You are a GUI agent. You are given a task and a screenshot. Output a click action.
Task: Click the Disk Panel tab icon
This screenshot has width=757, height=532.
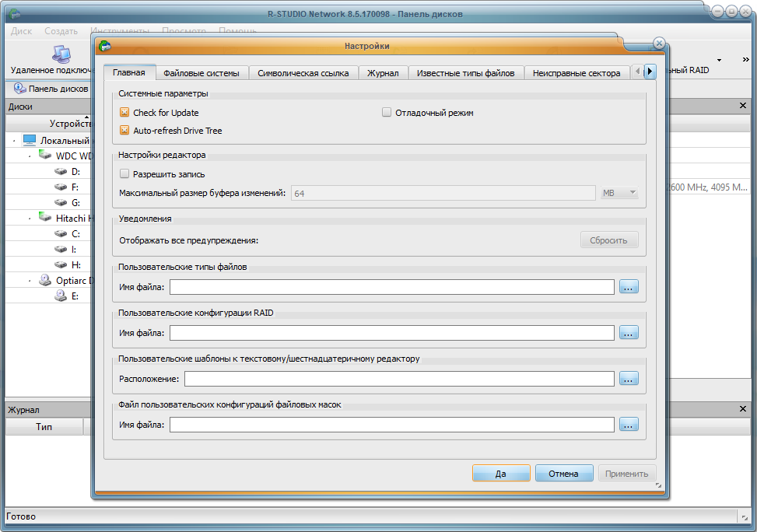coord(19,89)
